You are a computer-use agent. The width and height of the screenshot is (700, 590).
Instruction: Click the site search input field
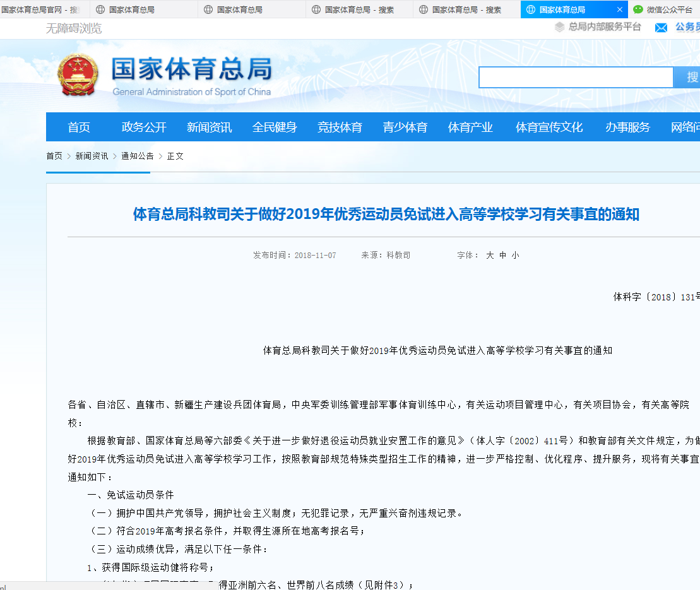click(576, 77)
